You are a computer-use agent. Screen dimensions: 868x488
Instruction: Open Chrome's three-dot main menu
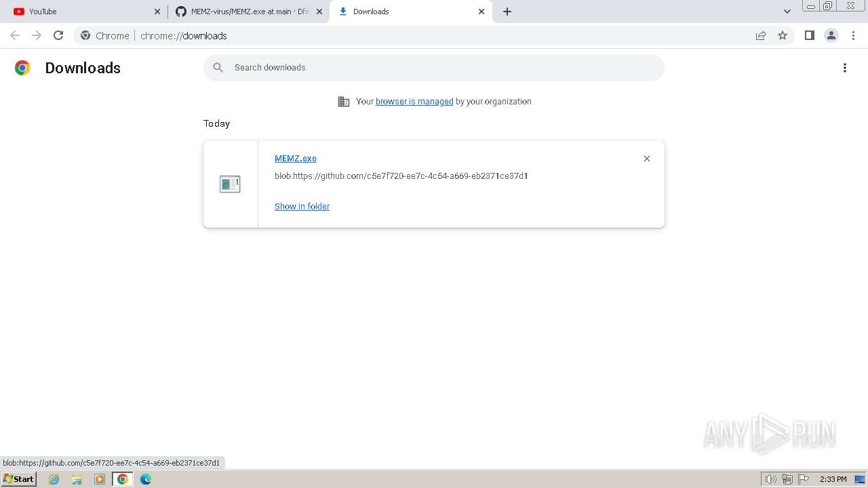click(853, 35)
